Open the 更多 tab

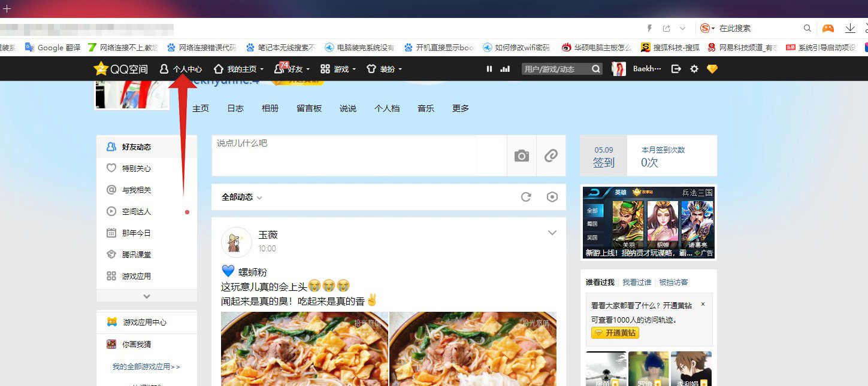[461, 108]
